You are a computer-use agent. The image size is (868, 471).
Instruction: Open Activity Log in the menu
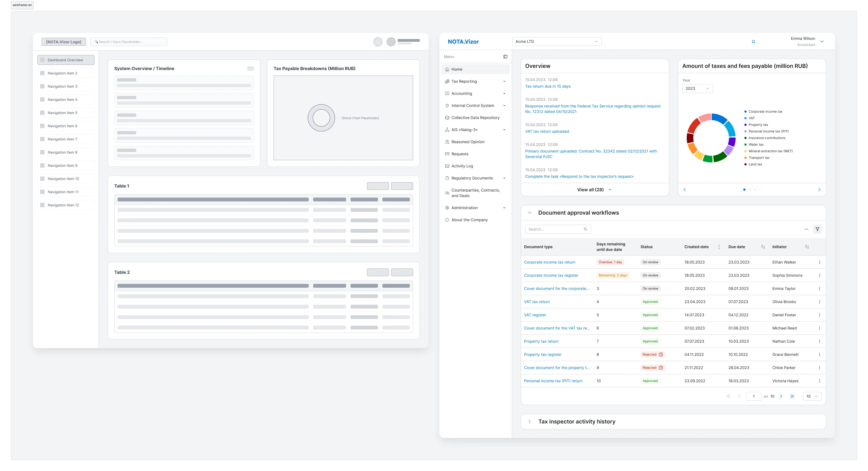pyautogui.click(x=476, y=166)
